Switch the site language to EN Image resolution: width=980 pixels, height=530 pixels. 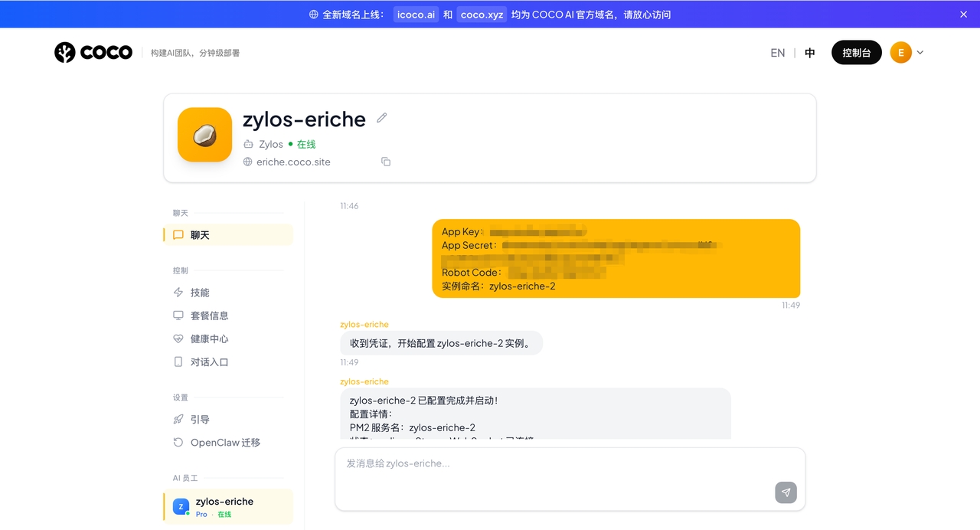pyautogui.click(x=777, y=53)
